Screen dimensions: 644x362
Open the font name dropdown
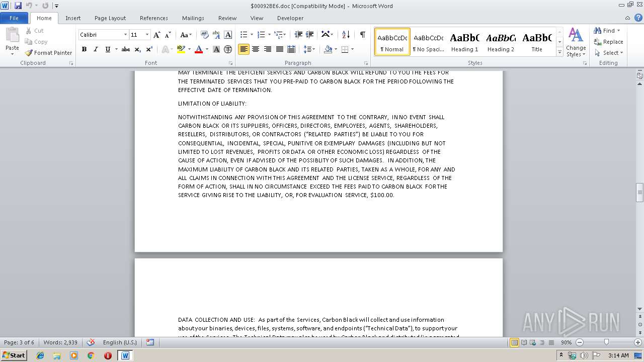[125, 35]
